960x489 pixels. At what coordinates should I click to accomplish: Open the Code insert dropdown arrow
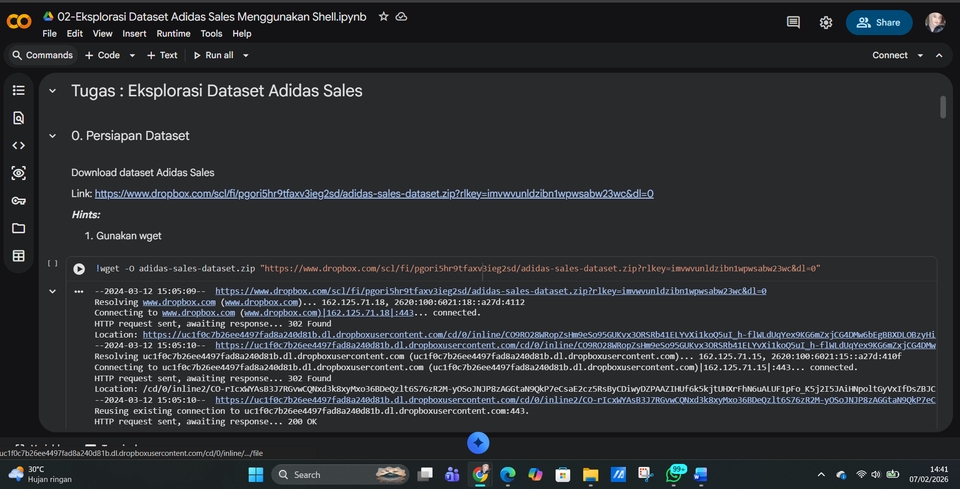(132, 55)
